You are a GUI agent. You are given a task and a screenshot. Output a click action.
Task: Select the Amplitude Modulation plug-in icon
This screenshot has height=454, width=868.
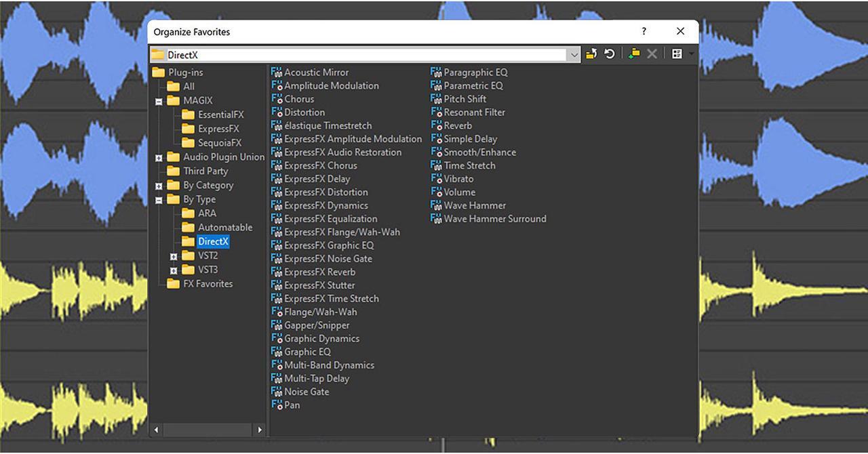tap(277, 86)
